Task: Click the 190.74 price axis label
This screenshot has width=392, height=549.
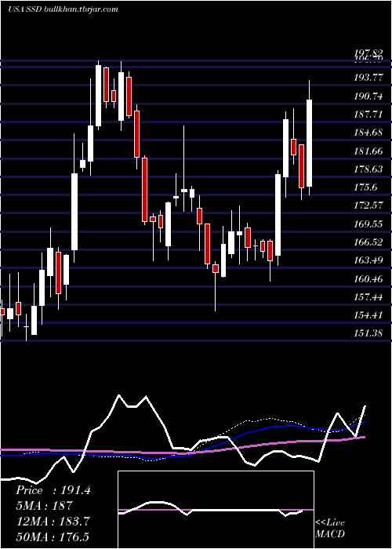Action: point(368,96)
